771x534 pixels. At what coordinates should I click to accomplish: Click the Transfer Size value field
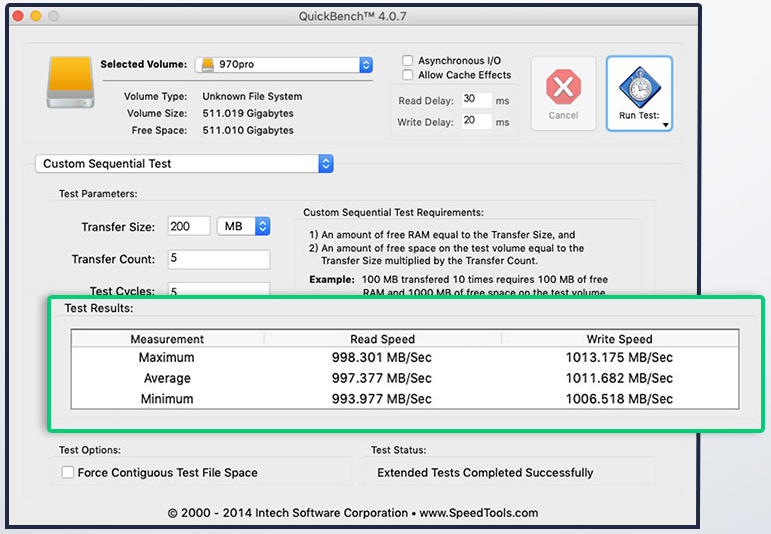(x=188, y=227)
